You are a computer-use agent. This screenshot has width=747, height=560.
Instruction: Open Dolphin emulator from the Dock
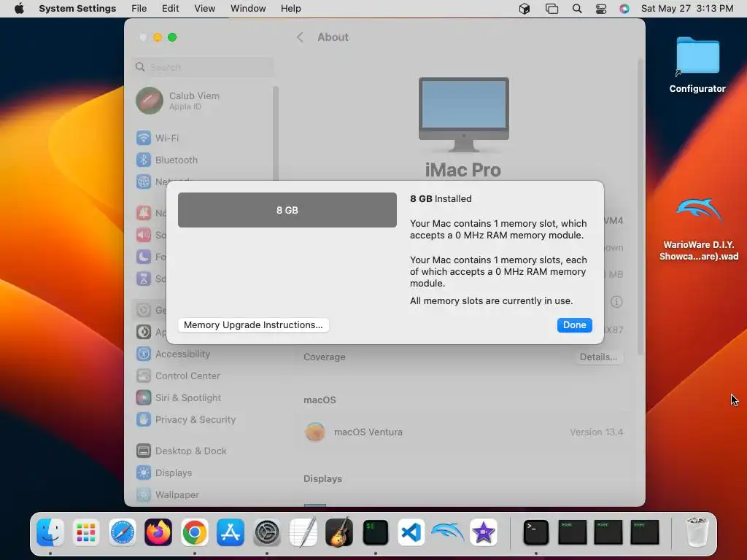pyautogui.click(x=447, y=532)
